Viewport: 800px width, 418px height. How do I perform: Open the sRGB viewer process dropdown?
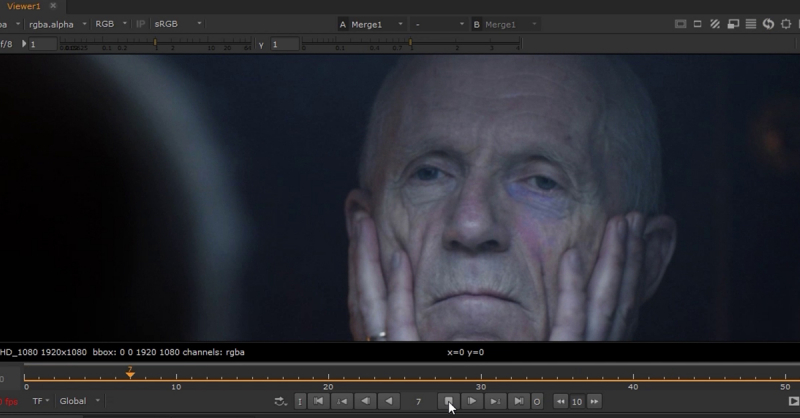(177, 24)
